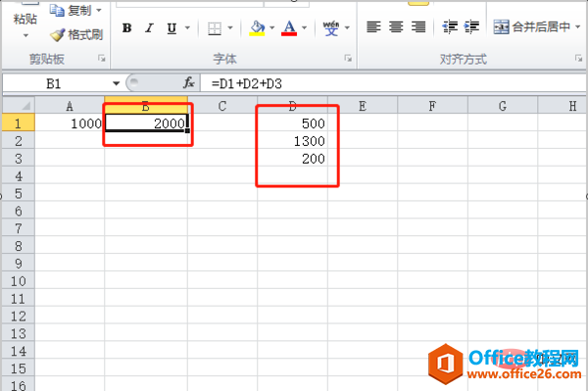Select row 1 header
Image resolution: width=588 pixels, height=391 pixels.
click(x=19, y=122)
